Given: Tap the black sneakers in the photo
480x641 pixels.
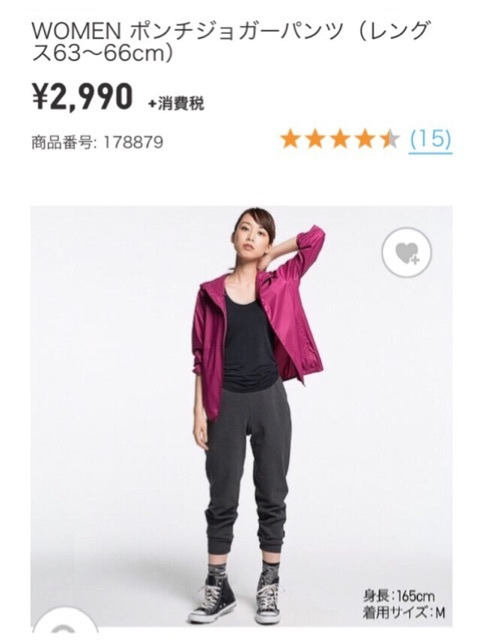Looking at the screenshot, I should pyautogui.click(x=236, y=601).
